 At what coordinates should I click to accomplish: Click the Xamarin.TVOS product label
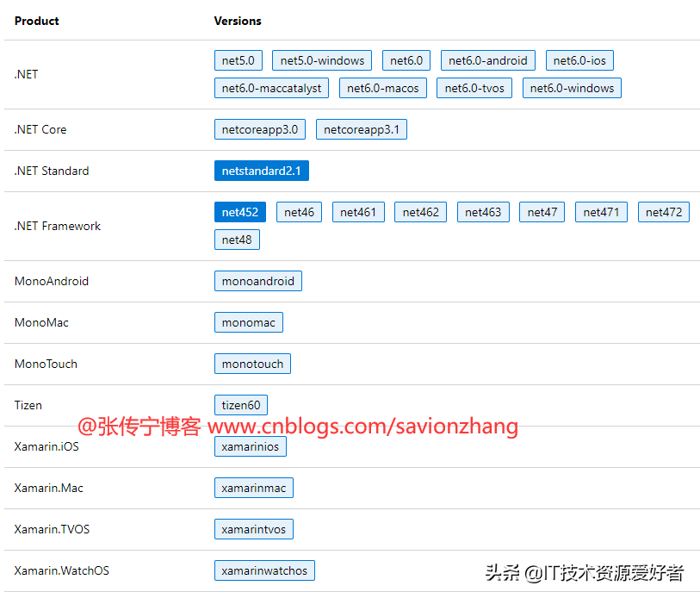(x=52, y=529)
